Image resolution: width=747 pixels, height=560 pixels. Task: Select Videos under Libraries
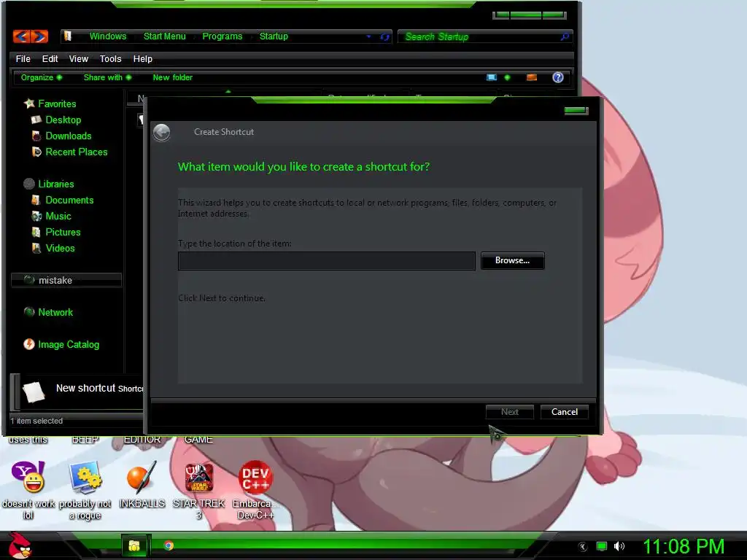coord(60,248)
